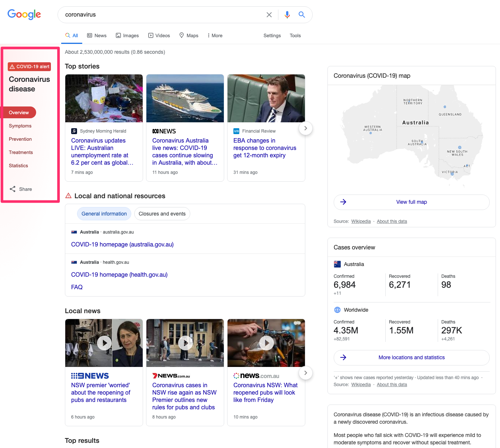This screenshot has height=448, width=500.
Task: Clear the search box with X icon
Action: (269, 15)
